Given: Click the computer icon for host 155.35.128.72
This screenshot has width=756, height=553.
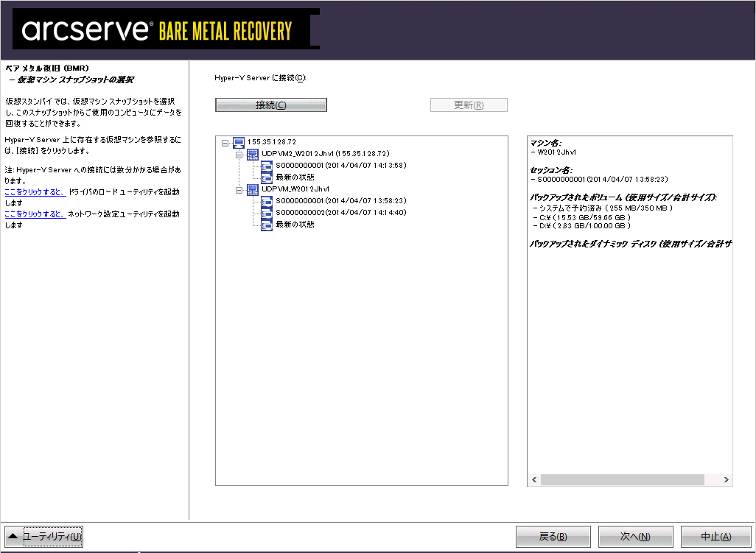Looking at the screenshot, I should click(x=239, y=143).
